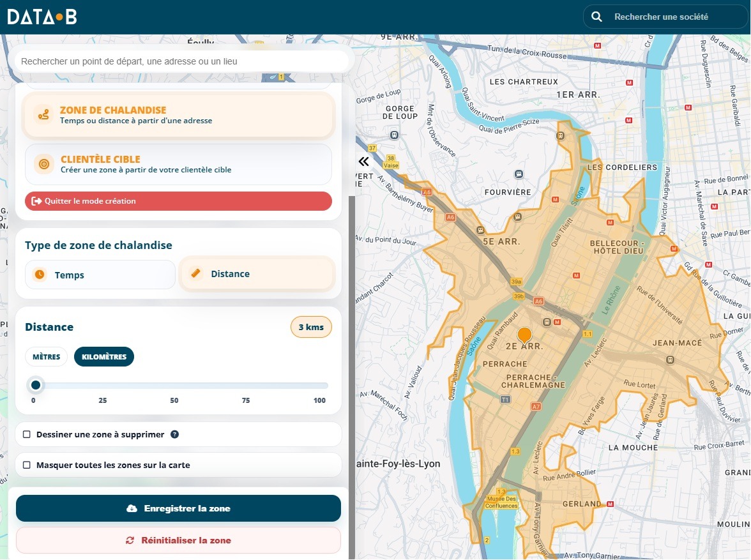Image resolution: width=751 pixels, height=560 pixels.
Task: Enable Dessiner une zone à supprimer checkbox
Action: [x=27, y=434]
